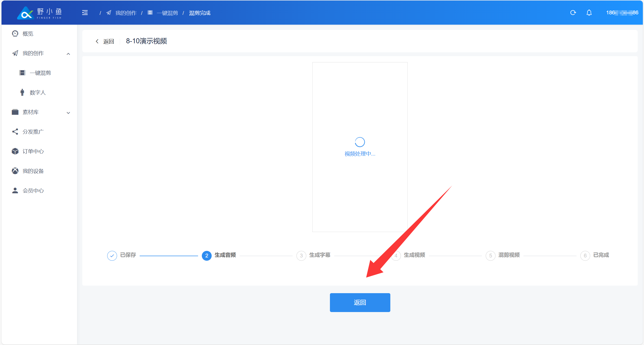Open 会员中心 menu item
Viewport: 644px width, 345px height.
pyautogui.click(x=33, y=190)
